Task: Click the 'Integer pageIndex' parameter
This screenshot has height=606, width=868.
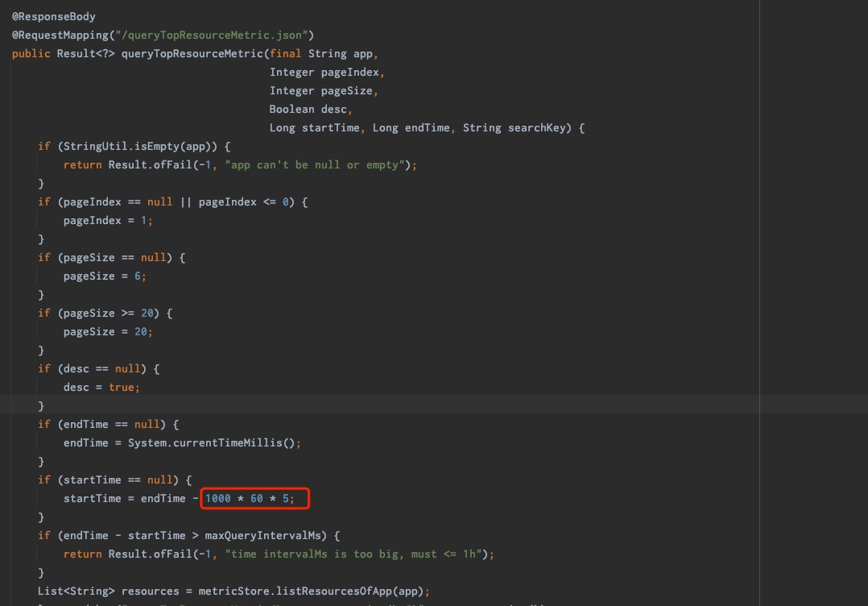Action: [x=324, y=72]
